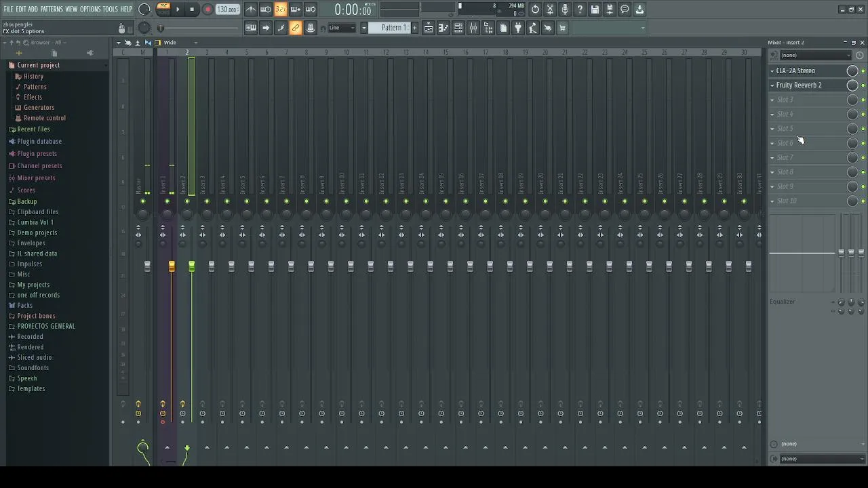Image resolution: width=868 pixels, height=488 pixels.
Task: Open the Channel rack view icon
Action: pyautogui.click(x=458, y=28)
